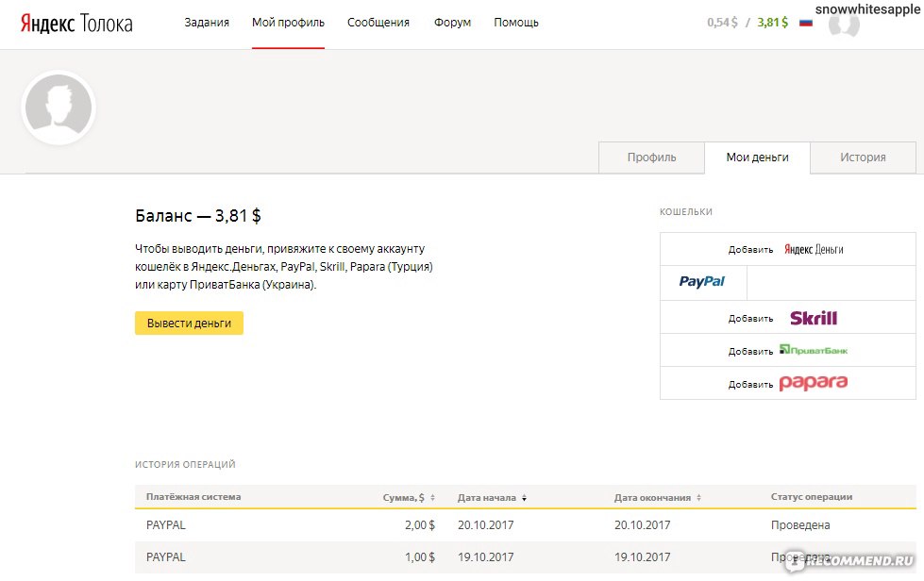
Task: Sort table by Дата окончания arrows
Action: point(698,498)
